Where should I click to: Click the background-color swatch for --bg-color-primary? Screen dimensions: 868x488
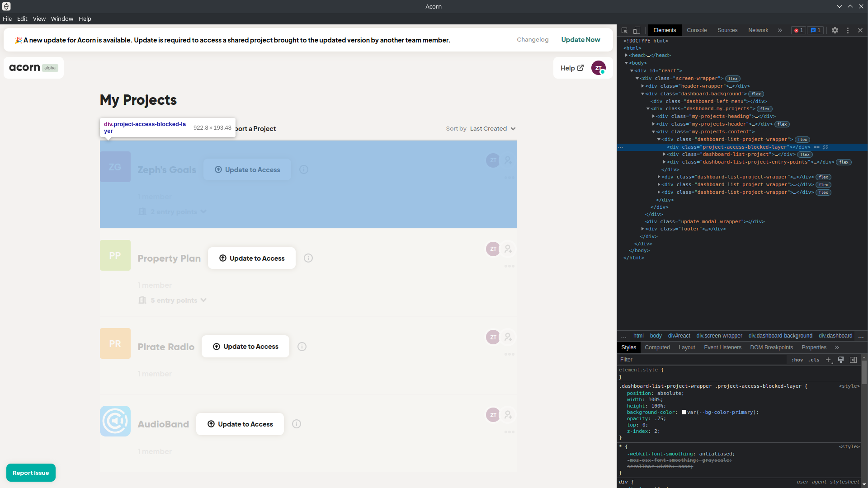pos(684,412)
